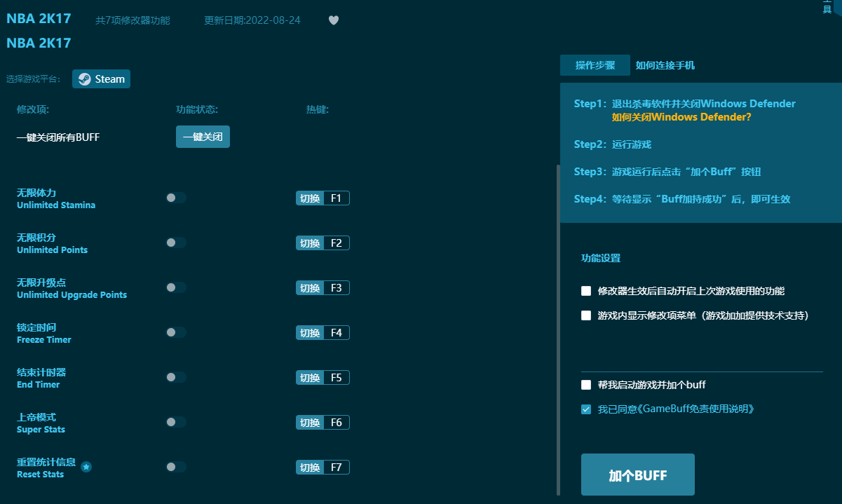Click the 加个BUFF button

tap(638, 475)
